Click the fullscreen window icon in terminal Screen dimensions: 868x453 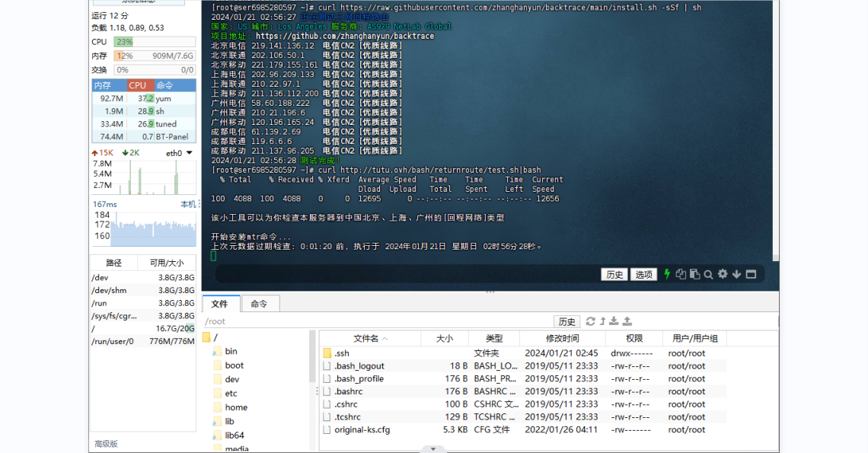tap(752, 274)
